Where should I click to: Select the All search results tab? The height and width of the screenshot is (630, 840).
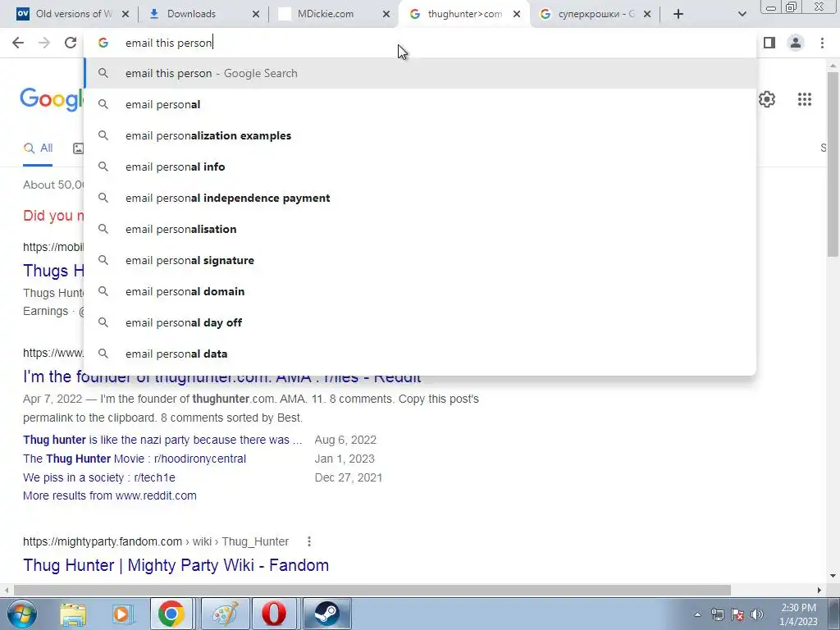38,148
